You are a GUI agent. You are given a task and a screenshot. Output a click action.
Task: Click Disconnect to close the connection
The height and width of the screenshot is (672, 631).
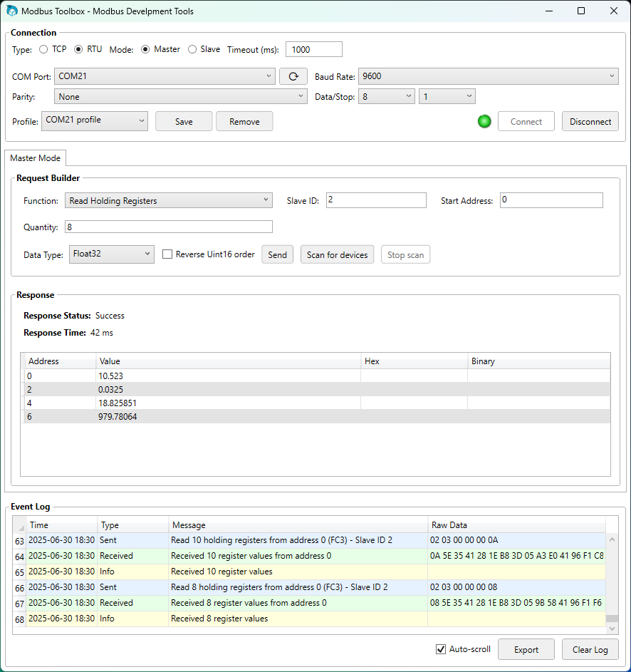[x=590, y=121]
